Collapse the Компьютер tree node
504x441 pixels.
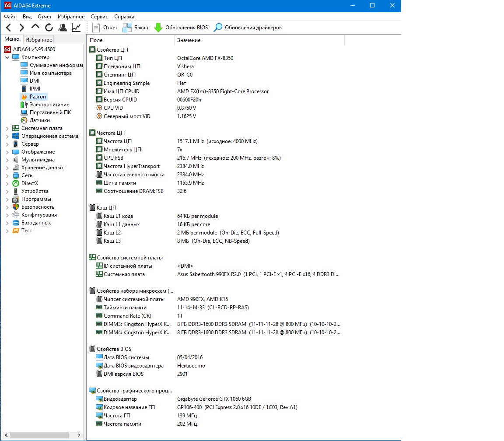coord(7,57)
